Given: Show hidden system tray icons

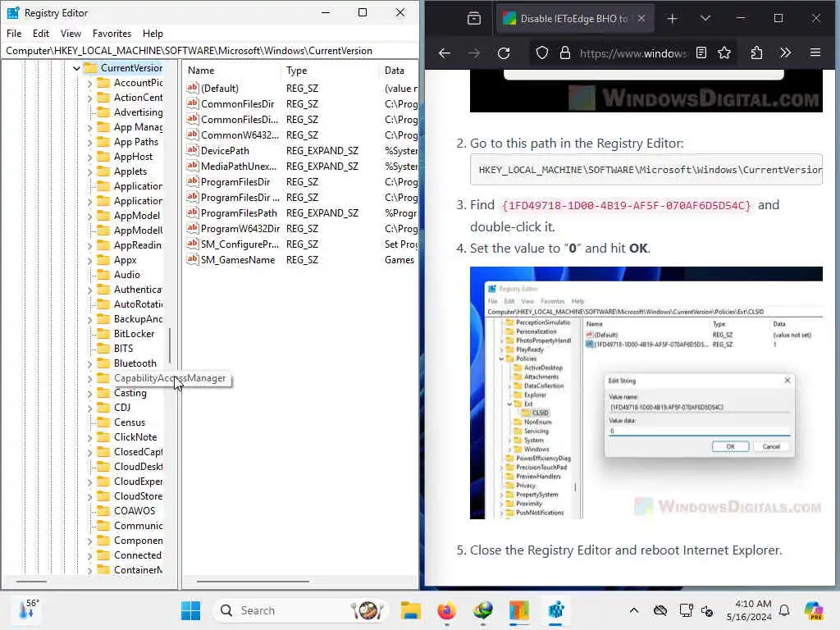Looking at the screenshot, I should 634,610.
